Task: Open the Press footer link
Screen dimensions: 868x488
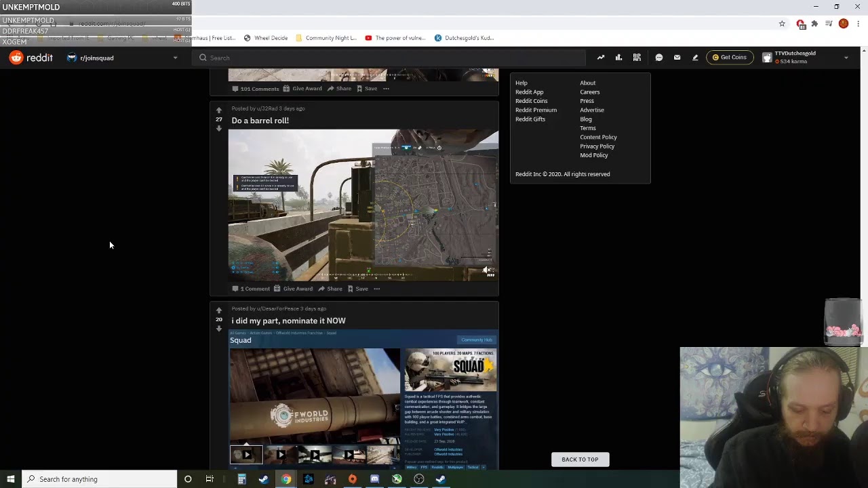Action: point(587,101)
